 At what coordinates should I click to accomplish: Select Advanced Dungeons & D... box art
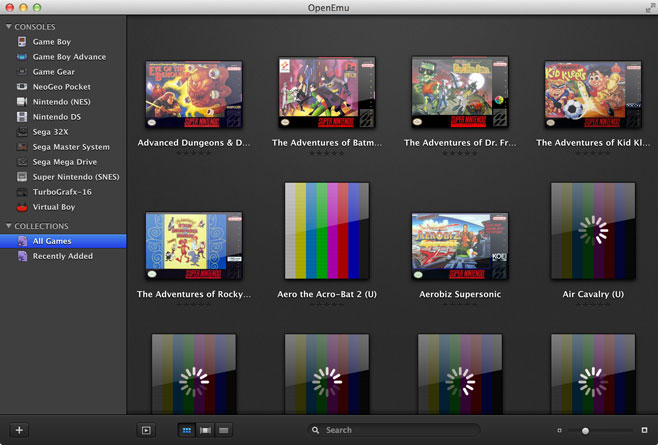(x=194, y=94)
